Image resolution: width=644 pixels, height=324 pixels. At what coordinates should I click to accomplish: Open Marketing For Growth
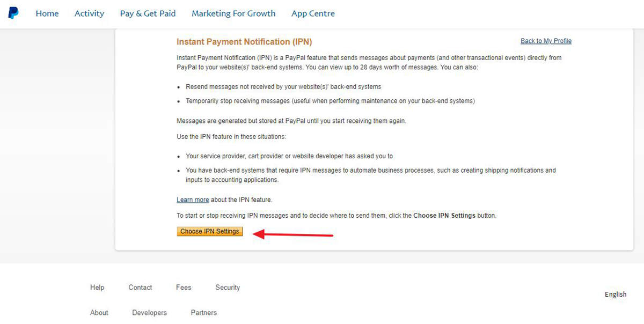[233, 13]
